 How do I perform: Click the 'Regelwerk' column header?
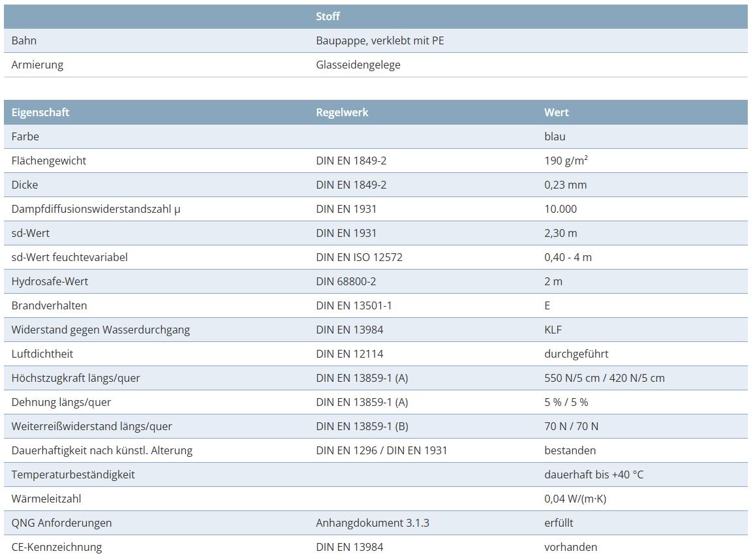coord(342,112)
